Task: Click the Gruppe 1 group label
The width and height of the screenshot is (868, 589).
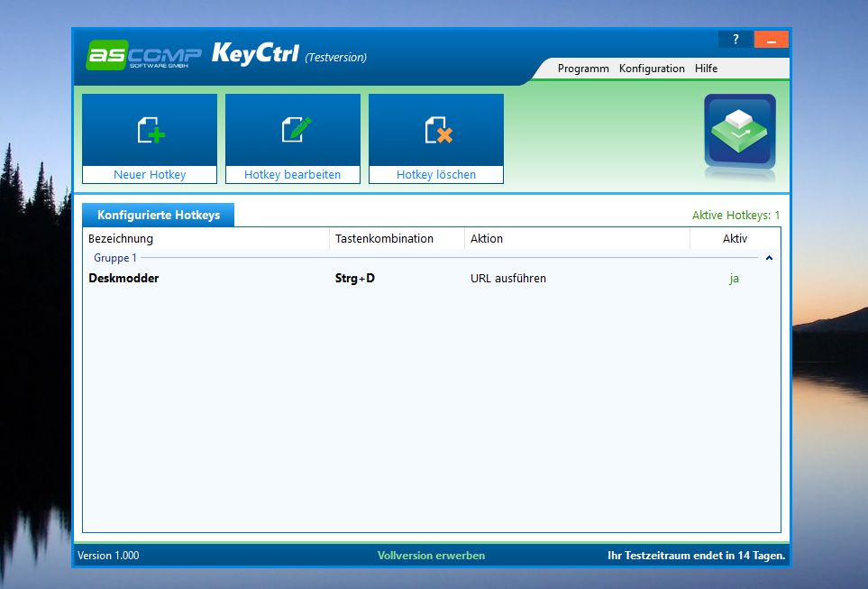Action: coord(115,258)
